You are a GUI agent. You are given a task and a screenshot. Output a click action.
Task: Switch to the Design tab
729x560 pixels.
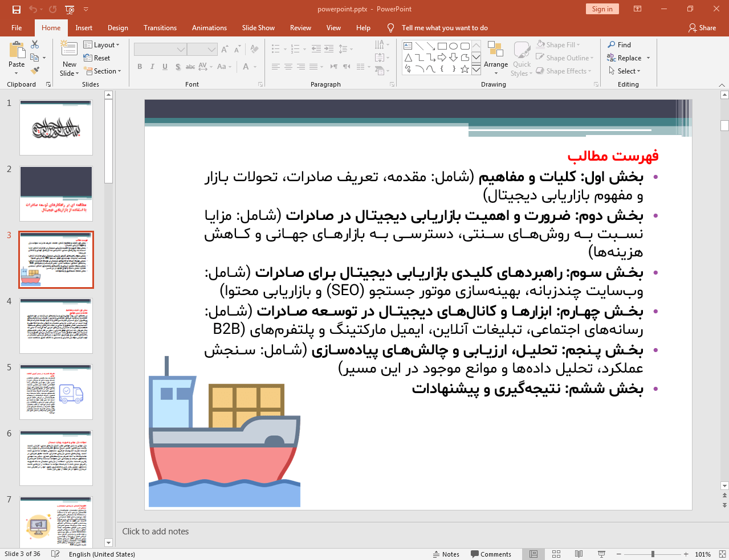(x=117, y=27)
